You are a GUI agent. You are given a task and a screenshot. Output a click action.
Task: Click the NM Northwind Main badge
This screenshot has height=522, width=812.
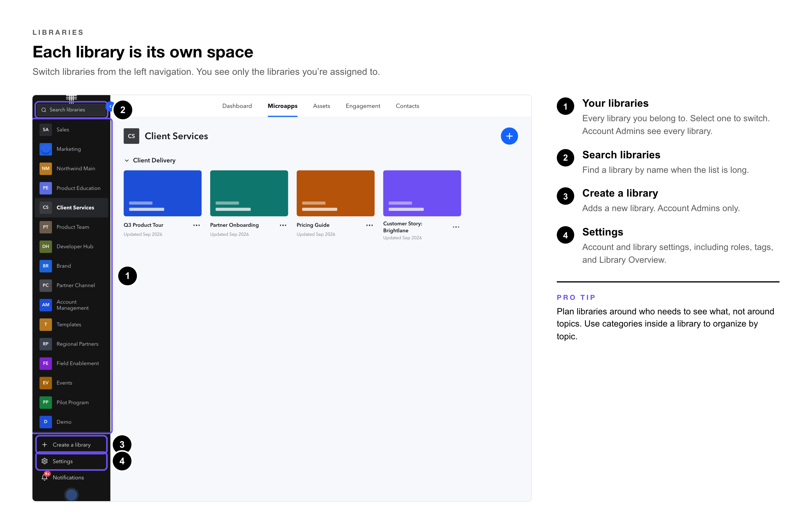[x=46, y=168]
